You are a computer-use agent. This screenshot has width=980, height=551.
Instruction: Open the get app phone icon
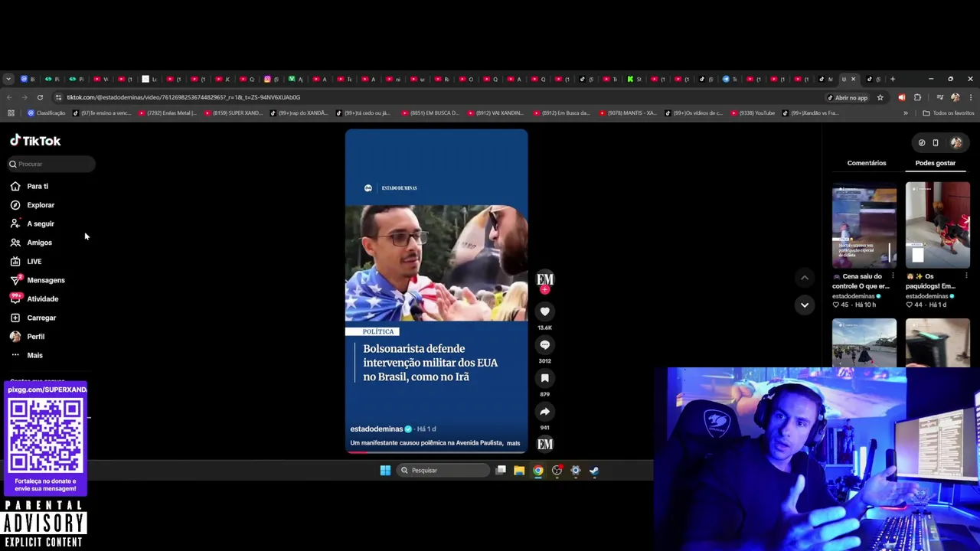936,142
